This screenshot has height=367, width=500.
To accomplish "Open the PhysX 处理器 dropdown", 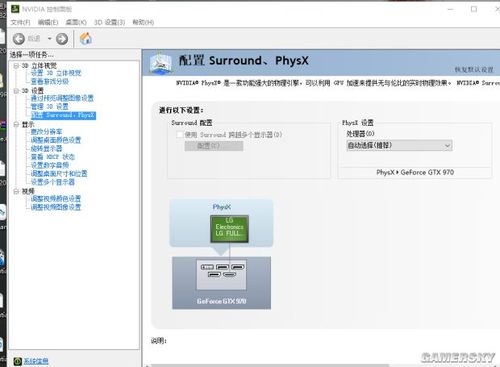I will pos(399,145).
